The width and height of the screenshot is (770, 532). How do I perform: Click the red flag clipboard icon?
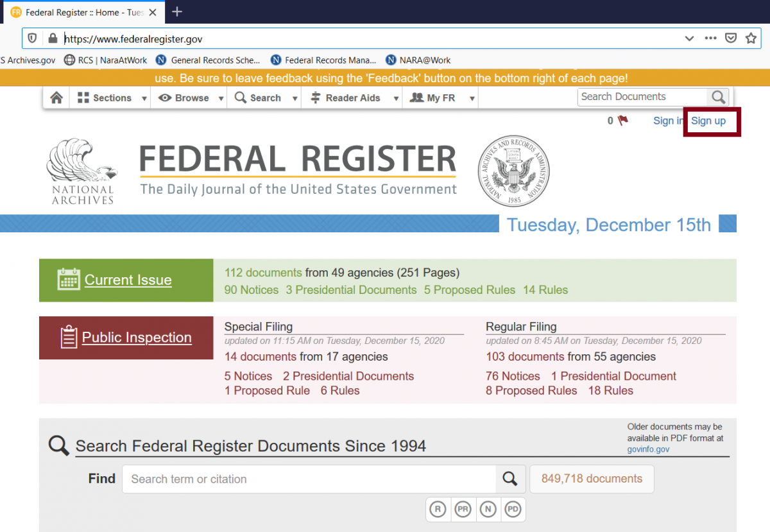(x=622, y=121)
